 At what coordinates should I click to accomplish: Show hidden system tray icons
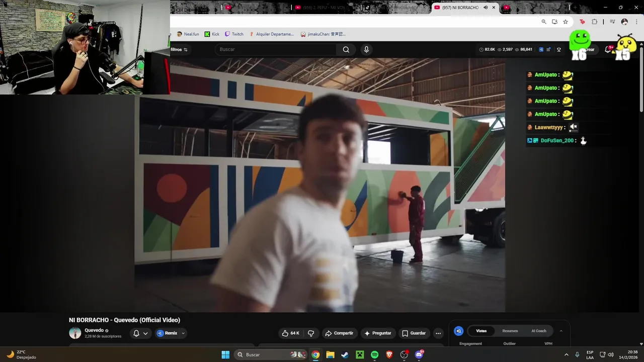click(566, 354)
